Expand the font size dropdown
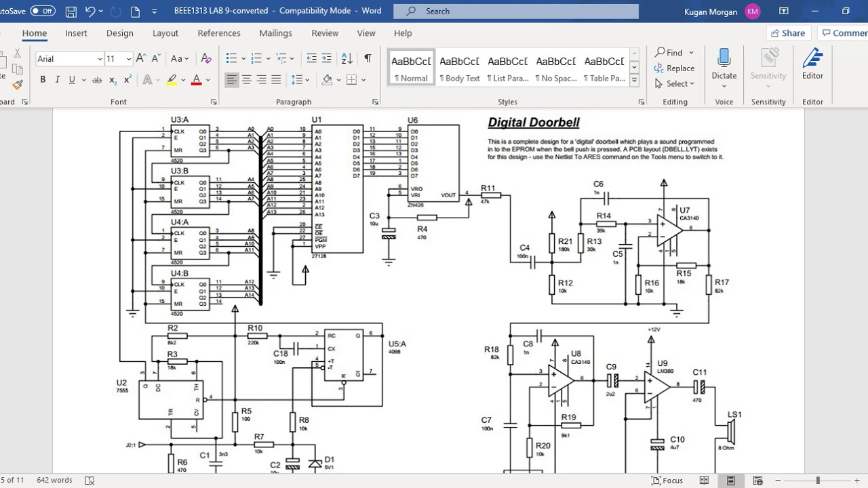 coord(128,59)
